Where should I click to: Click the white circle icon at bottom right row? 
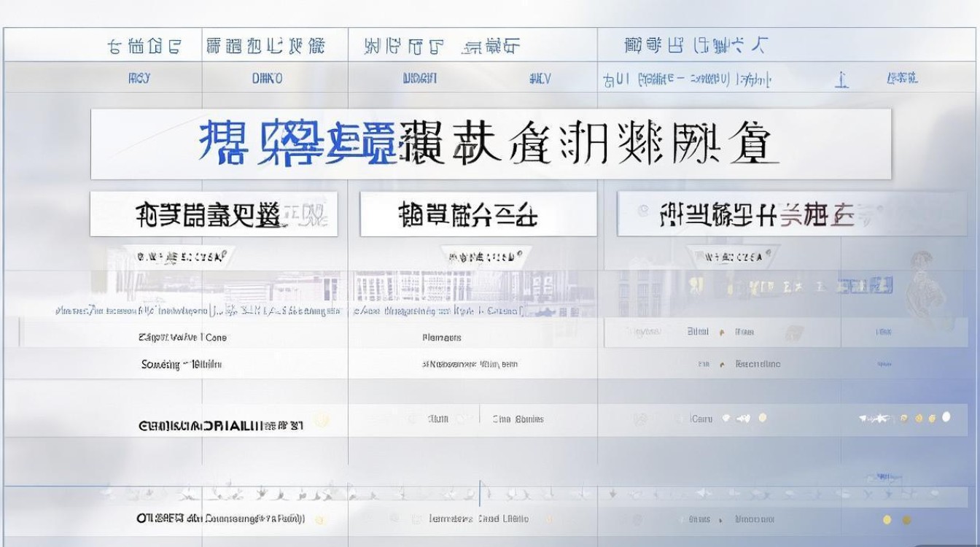[x=946, y=416]
